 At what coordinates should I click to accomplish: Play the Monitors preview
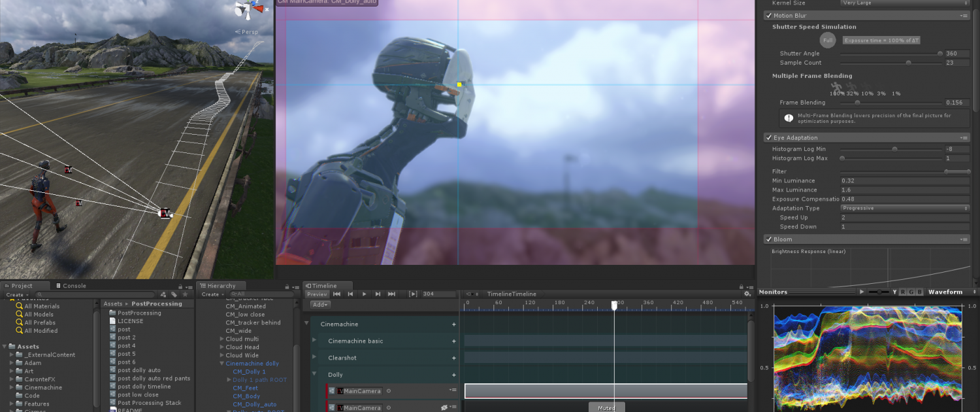[x=862, y=292]
